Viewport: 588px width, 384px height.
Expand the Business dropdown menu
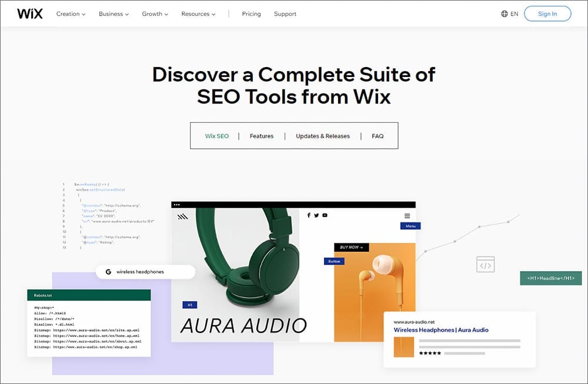[113, 14]
